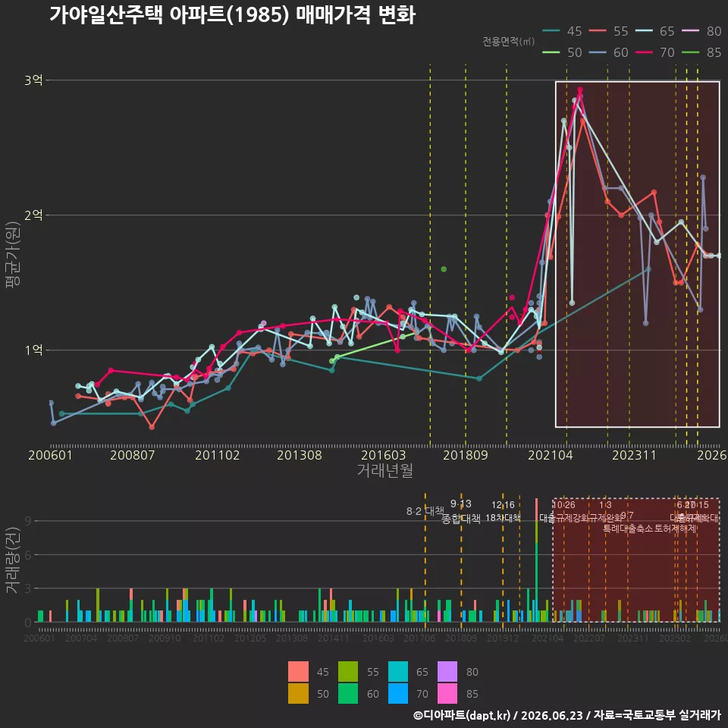Click the 202104 label on price chart axis

(551, 455)
